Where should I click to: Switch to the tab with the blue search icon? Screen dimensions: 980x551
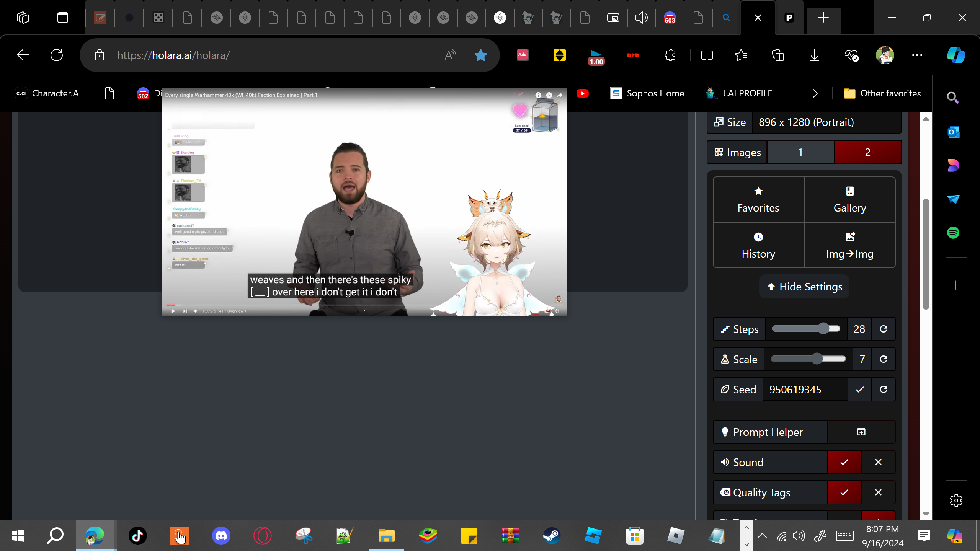click(x=726, y=18)
